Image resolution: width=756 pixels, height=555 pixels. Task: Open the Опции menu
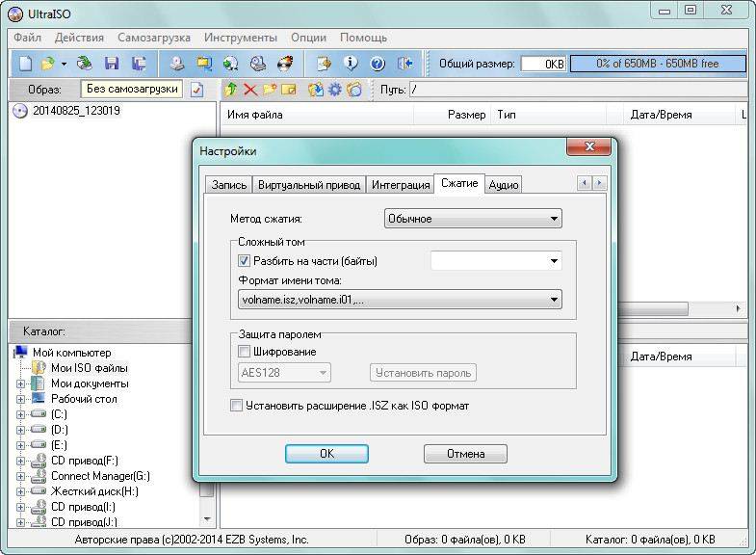(308, 38)
